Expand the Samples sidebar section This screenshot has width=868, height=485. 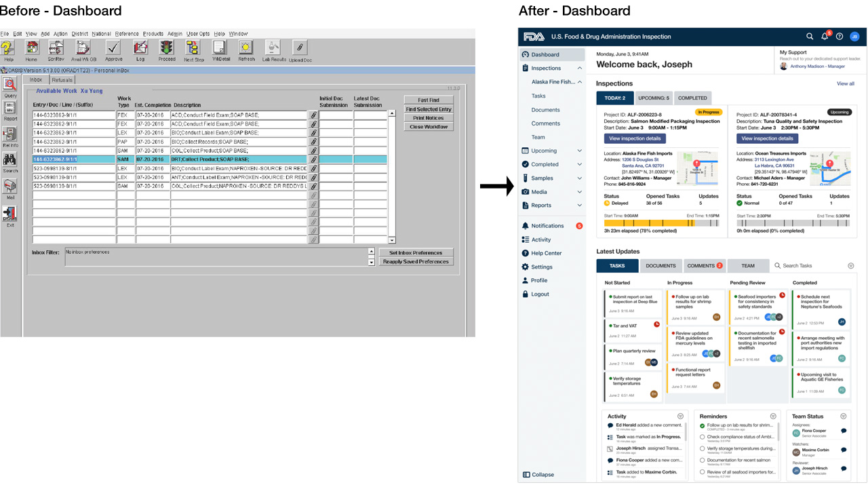coord(580,178)
